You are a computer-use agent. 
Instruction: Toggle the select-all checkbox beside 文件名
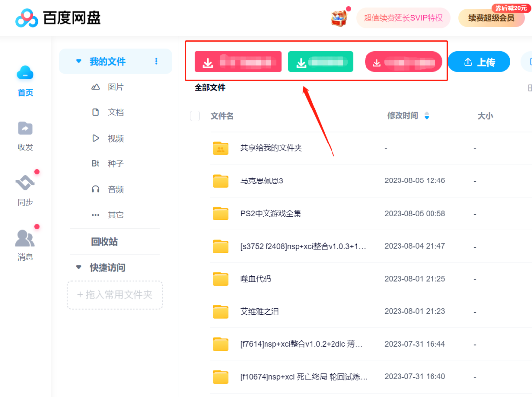pos(195,116)
